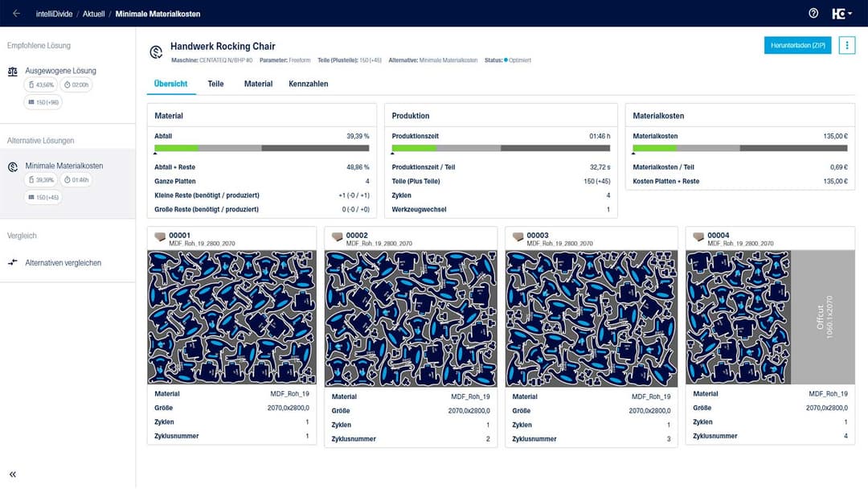The image size is (868, 489).
Task: Click the Herunterladen (ZIP) button
Action: [x=797, y=45]
